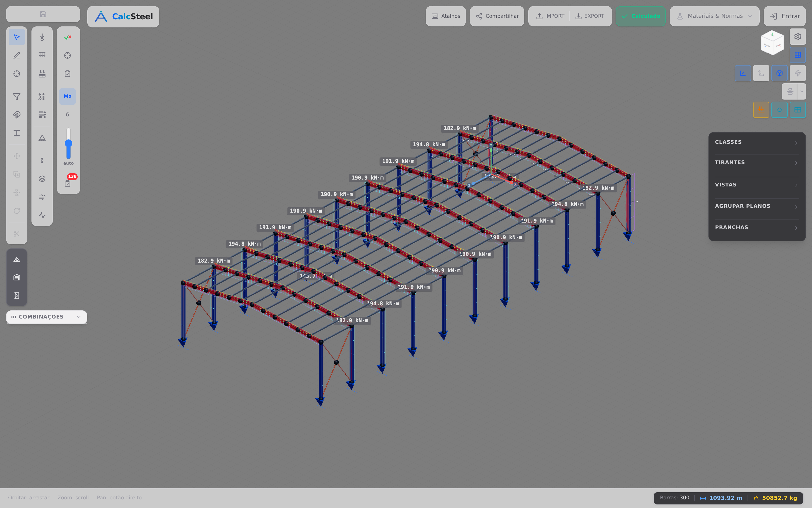Expand the TIRANTES panel section
Screen dimensions: 812x508
[x=757, y=163]
